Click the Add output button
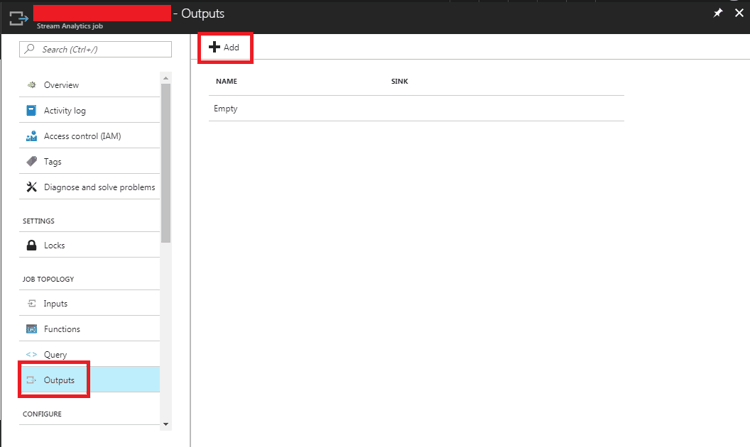750x447 pixels. click(225, 47)
